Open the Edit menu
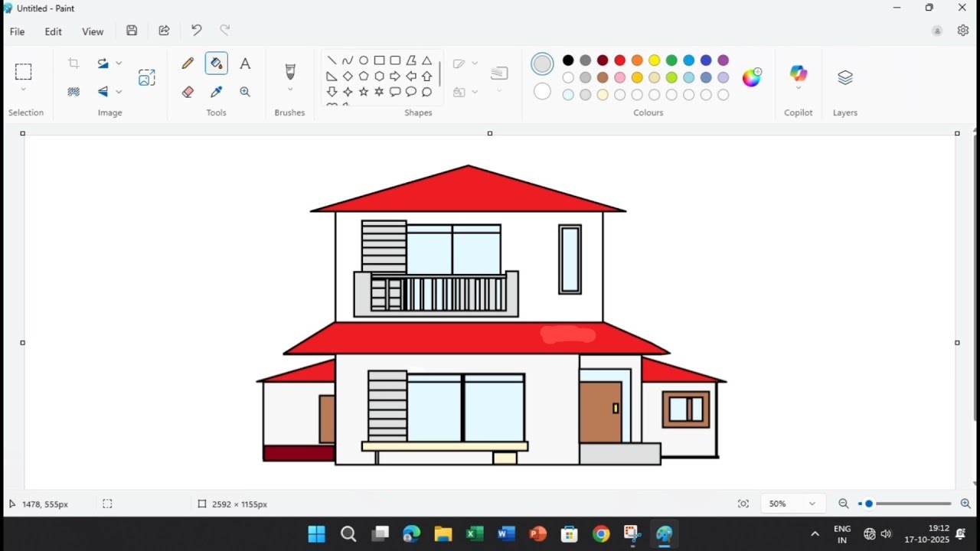Image resolution: width=980 pixels, height=551 pixels. click(x=54, y=31)
